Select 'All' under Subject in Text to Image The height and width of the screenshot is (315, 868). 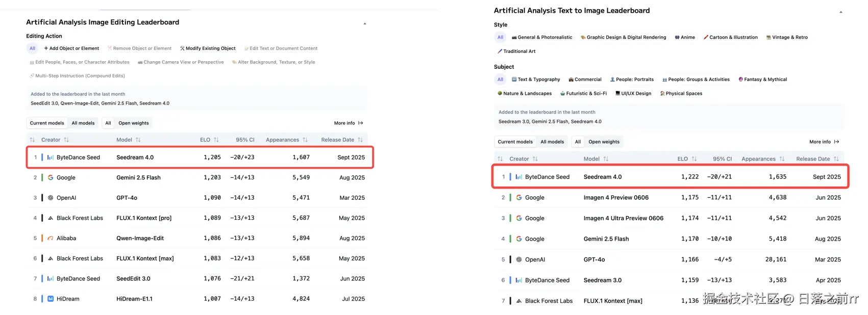(x=500, y=80)
